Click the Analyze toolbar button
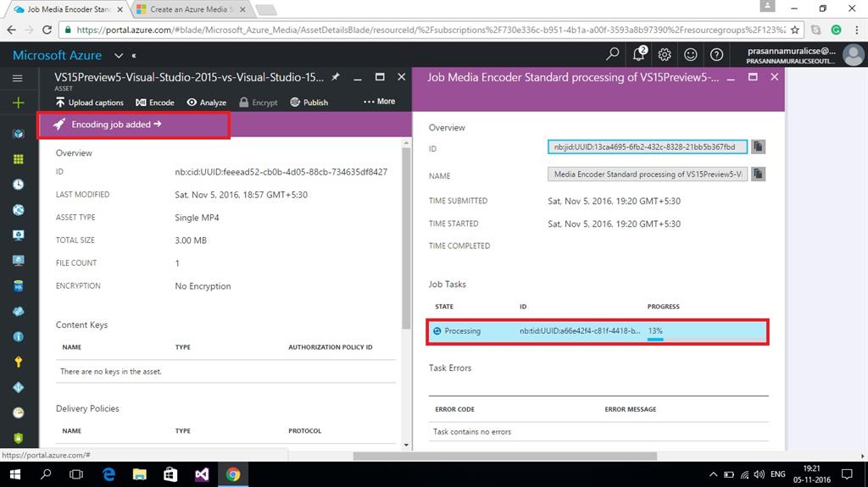The width and height of the screenshot is (868, 487). coord(207,102)
